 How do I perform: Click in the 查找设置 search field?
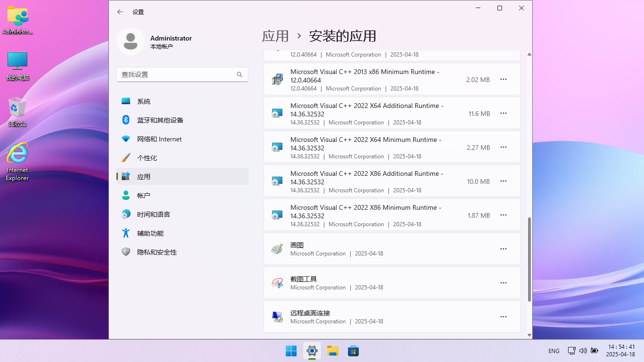[182, 74]
